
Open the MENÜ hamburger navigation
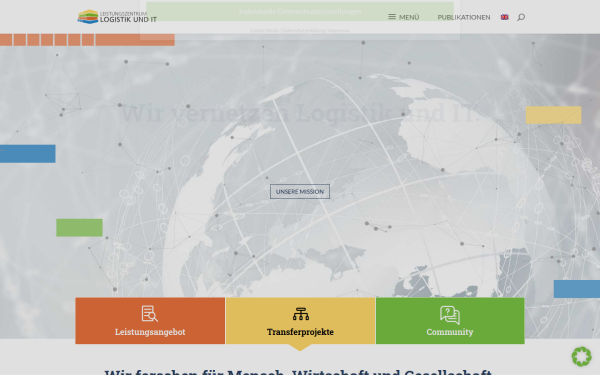pyautogui.click(x=404, y=17)
